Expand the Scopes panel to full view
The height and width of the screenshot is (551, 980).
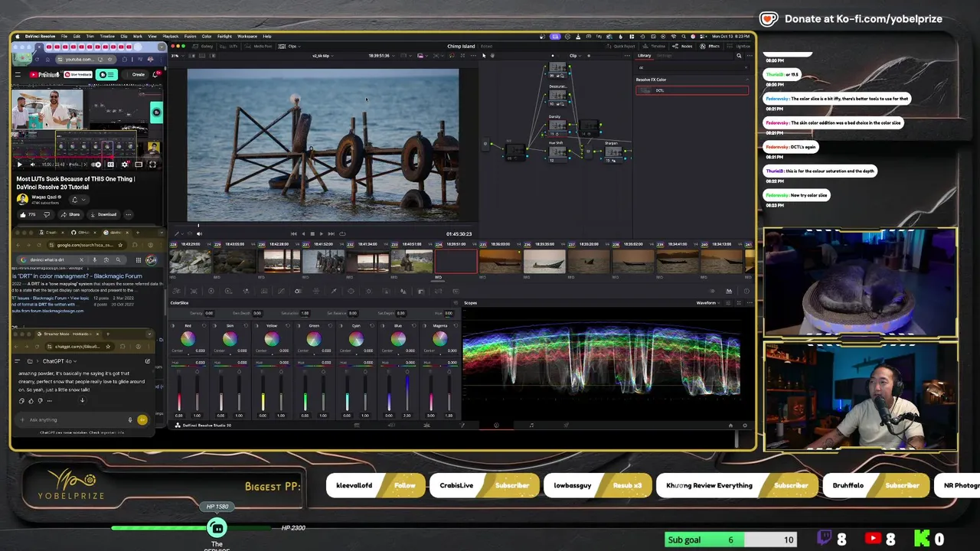point(739,303)
